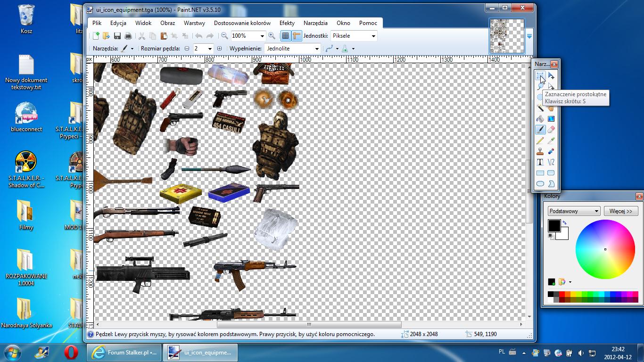The width and height of the screenshot is (644, 362).
Task: Open the Wypełnienie Jednolite fill dropdown
Action: click(317, 49)
